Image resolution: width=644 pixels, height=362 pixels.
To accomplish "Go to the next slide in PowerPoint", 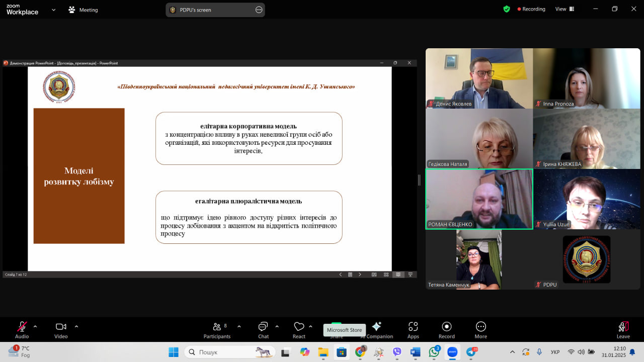I will point(360,275).
